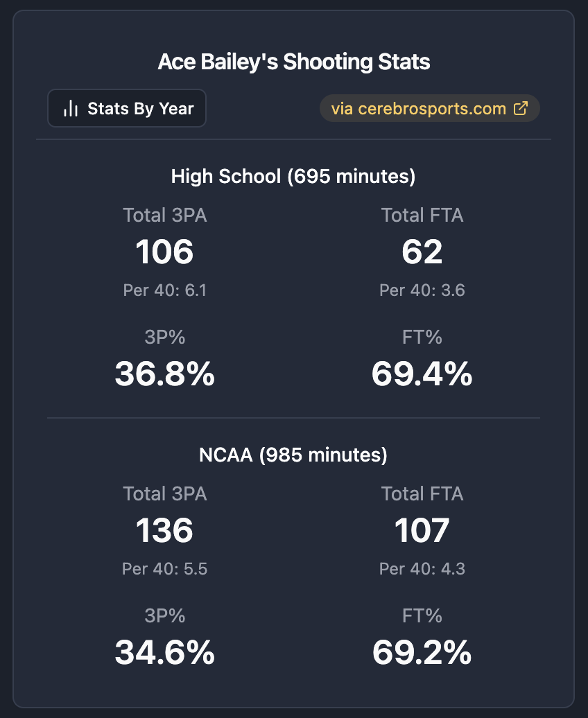Click the High School Per 40: 3.6 text
This screenshot has height=718, width=588.
422,290
